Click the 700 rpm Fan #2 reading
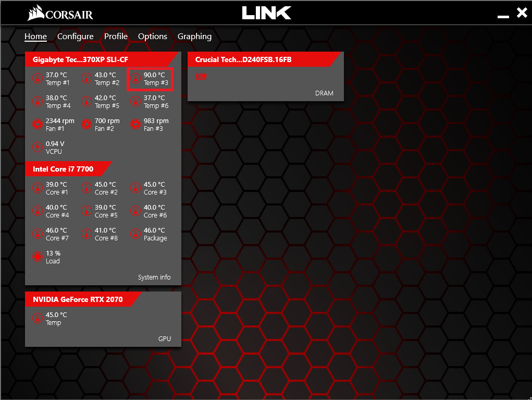Image resolution: width=532 pixels, height=400 pixels. tap(107, 121)
